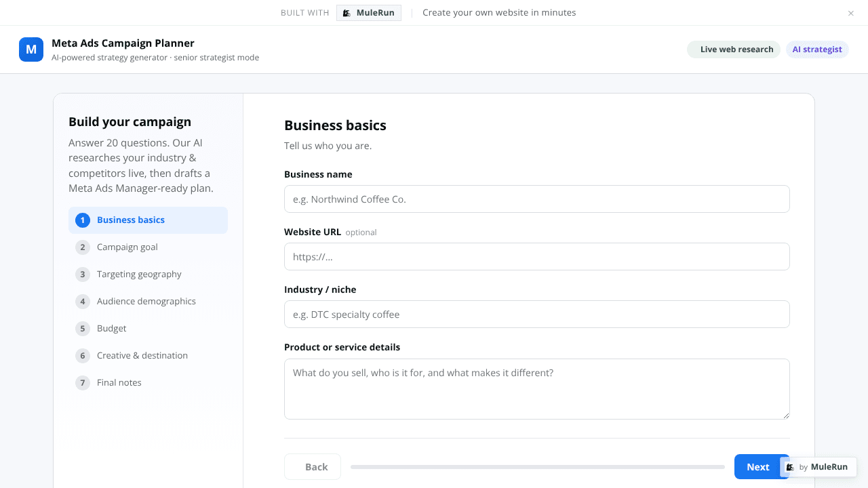The height and width of the screenshot is (488, 868).
Task: Open the Campaign goal step
Action: (148, 247)
